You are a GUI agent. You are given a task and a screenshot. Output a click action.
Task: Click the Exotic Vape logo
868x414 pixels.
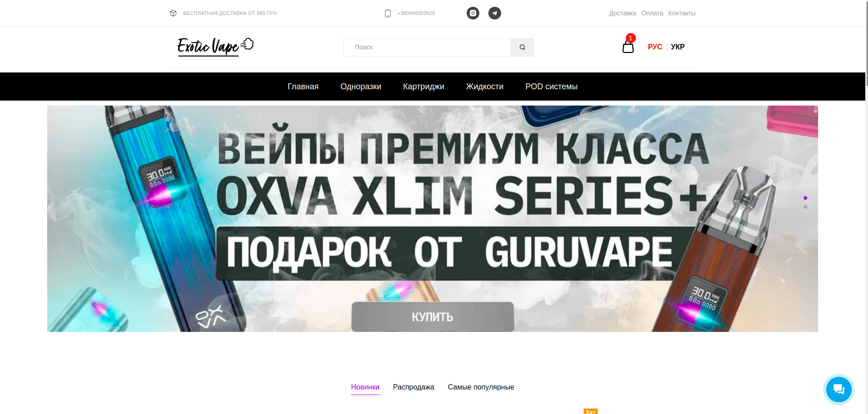point(215,46)
